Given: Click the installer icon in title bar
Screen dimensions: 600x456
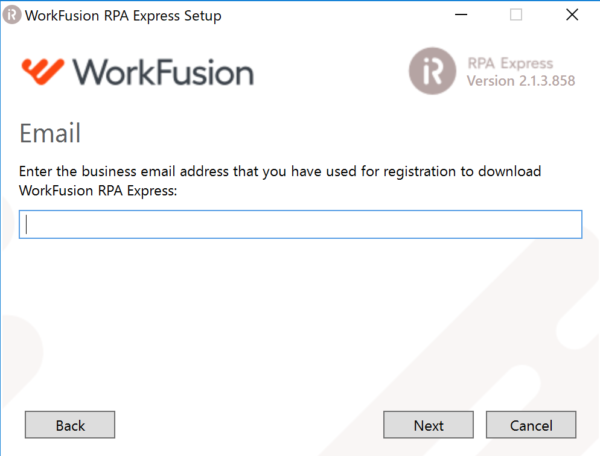Looking at the screenshot, I should coord(12,15).
